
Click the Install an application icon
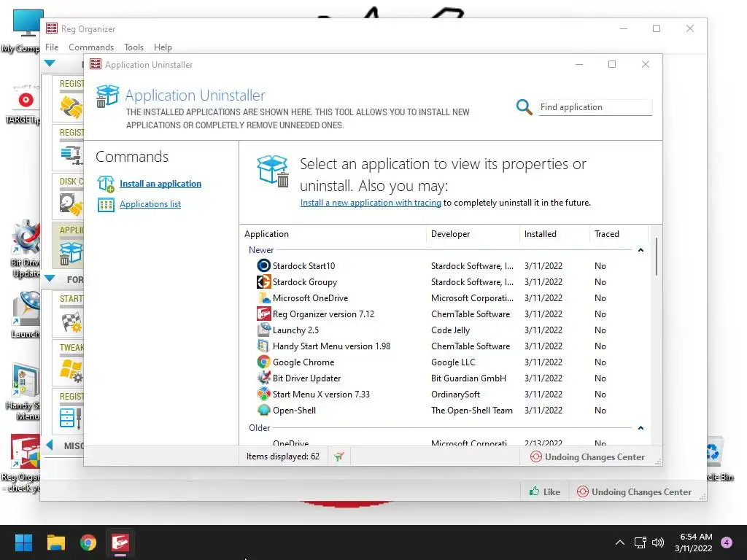pyautogui.click(x=106, y=184)
